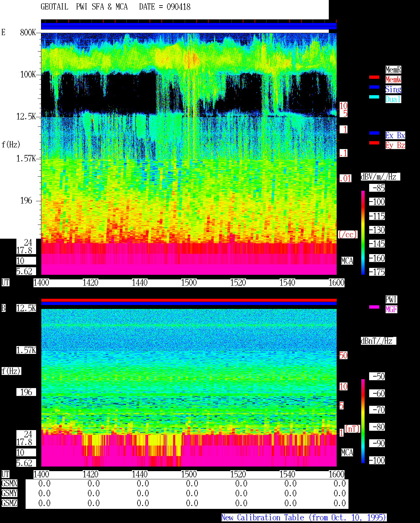Click the 1.57K label on B panel
The image size is (420, 523).
(x=26, y=350)
